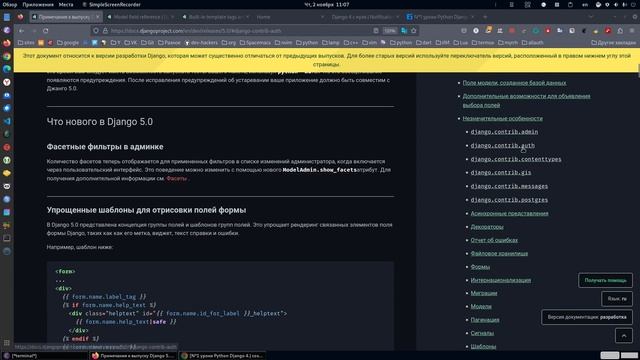The image size is (640, 360).
Task: Open 'Незначительные особенности' sidebar link
Action: 502,118
